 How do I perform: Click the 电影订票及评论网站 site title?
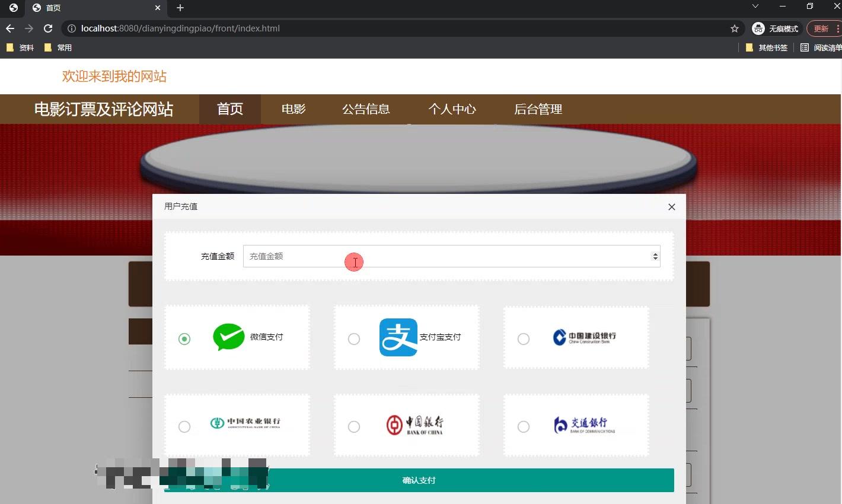(x=104, y=109)
